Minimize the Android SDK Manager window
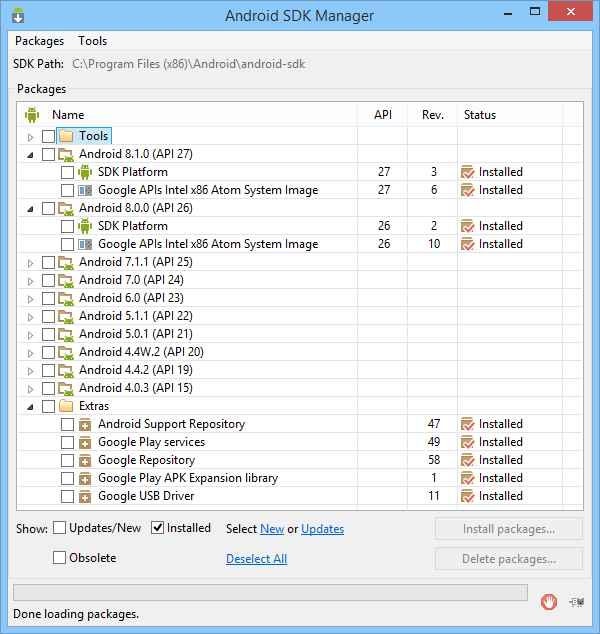 (x=508, y=12)
